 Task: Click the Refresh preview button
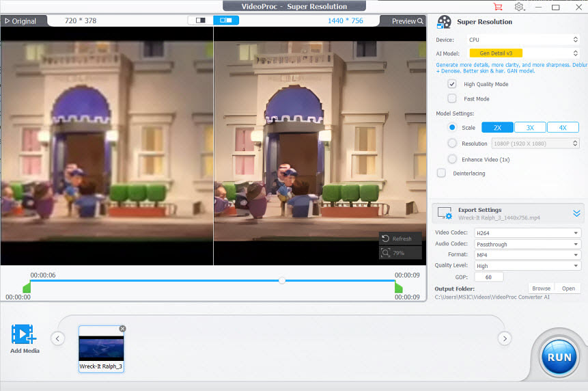pyautogui.click(x=400, y=239)
